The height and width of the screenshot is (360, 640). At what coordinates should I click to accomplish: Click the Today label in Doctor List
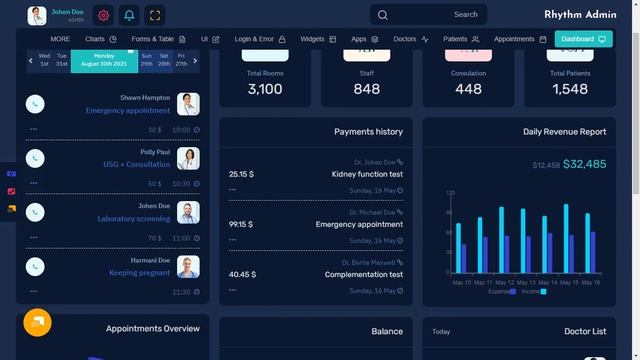tap(441, 332)
